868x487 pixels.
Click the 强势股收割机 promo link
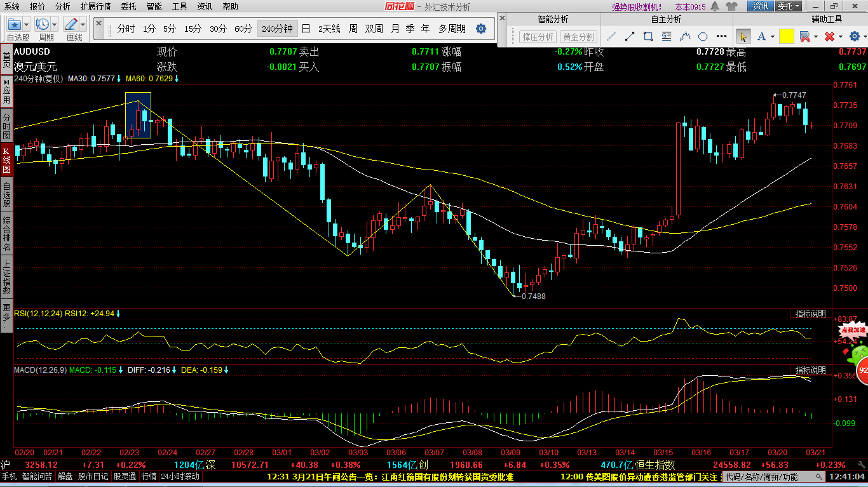pos(637,7)
